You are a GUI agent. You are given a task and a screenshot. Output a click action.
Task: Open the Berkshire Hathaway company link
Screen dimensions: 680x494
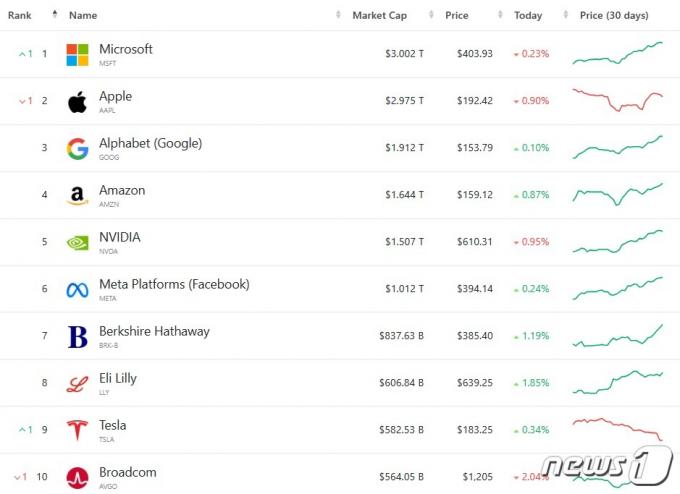(154, 331)
